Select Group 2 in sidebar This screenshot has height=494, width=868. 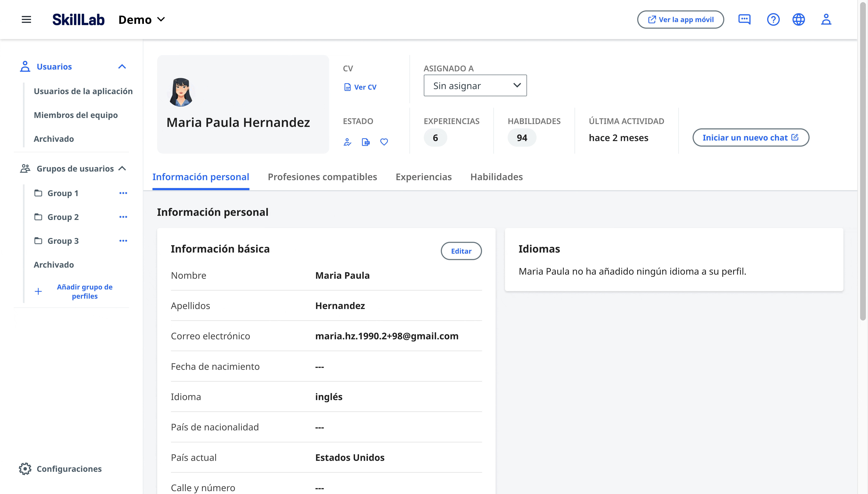pyautogui.click(x=63, y=217)
